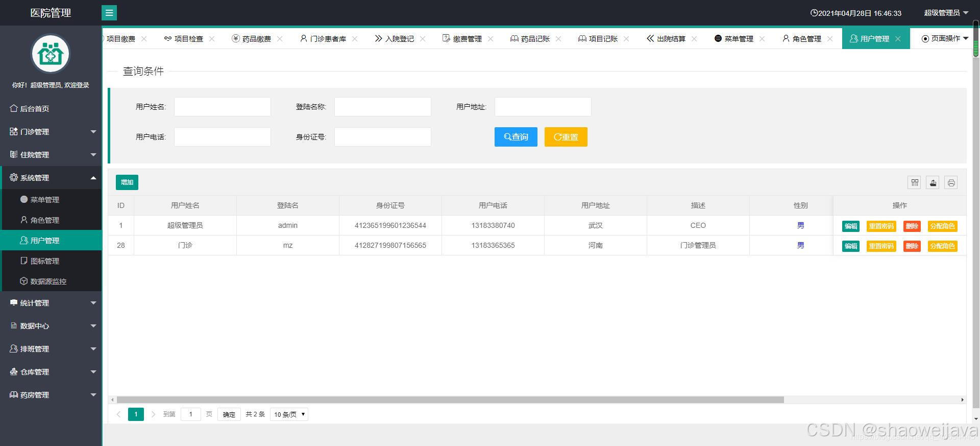
Task: Click scroll-left arrow of table horizontal scrollbar
Action: point(112,400)
